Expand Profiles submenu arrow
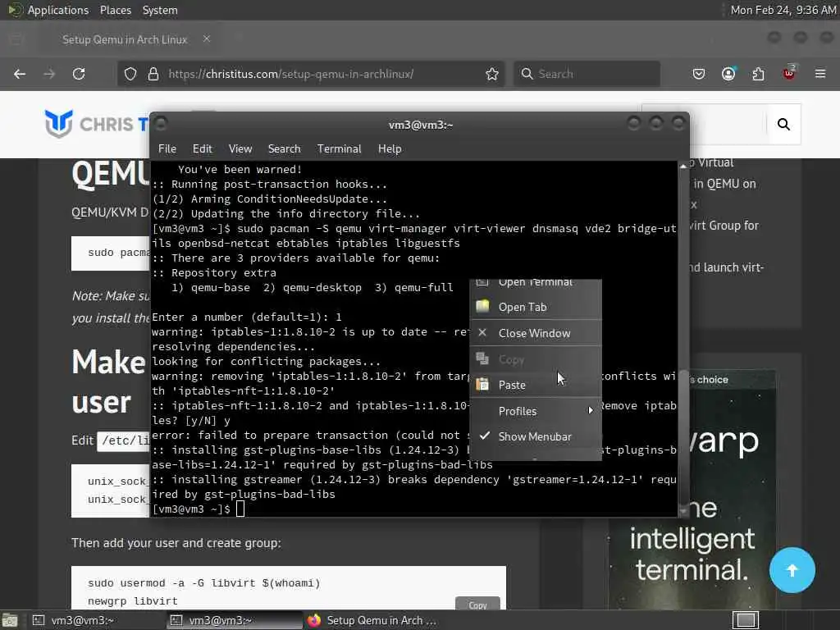The image size is (840, 630). [591, 411]
